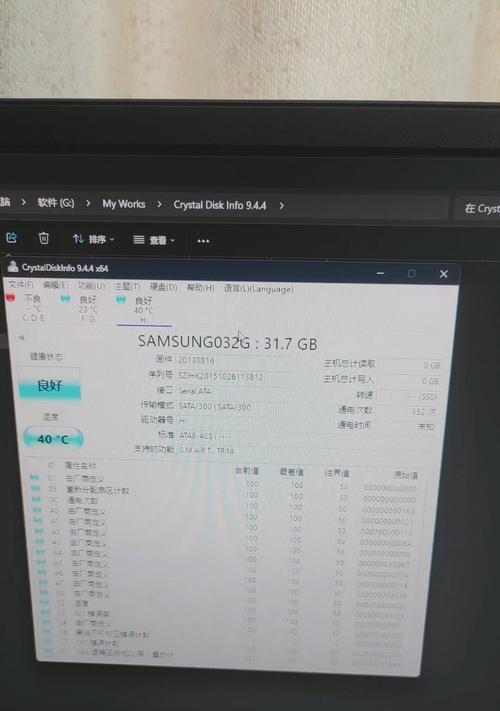
Task: Open the 查看 view dropdown
Action: [x=154, y=240]
